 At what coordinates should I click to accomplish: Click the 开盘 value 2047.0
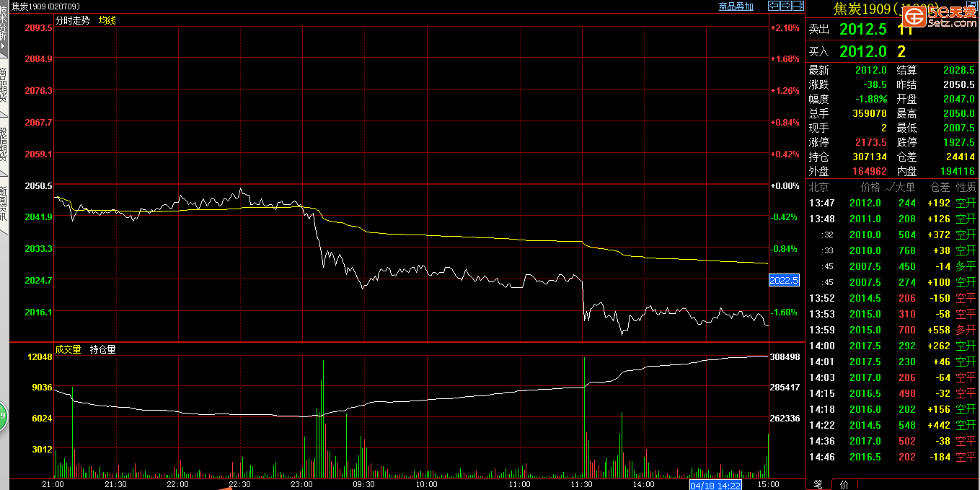959,99
